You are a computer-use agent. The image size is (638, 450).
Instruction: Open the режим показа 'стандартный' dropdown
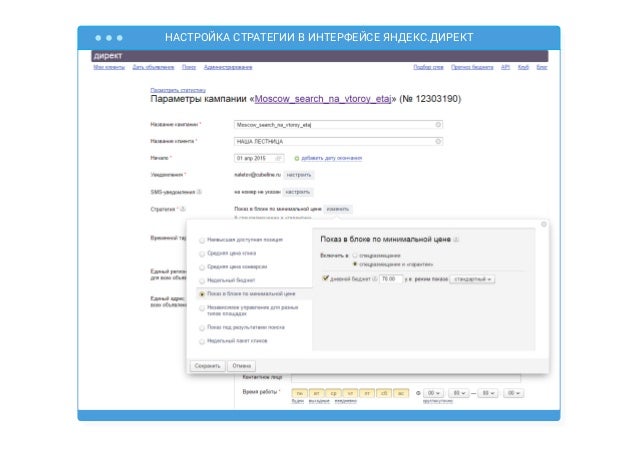coord(472,279)
